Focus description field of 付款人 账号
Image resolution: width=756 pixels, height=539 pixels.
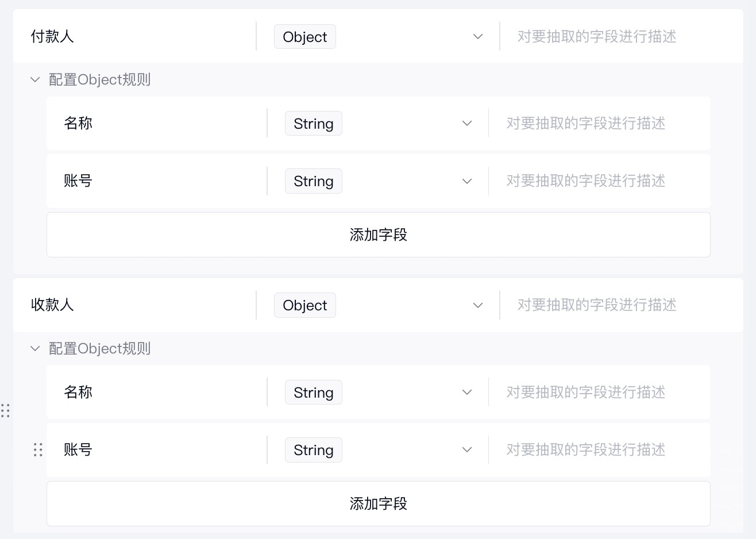pos(597,181)
